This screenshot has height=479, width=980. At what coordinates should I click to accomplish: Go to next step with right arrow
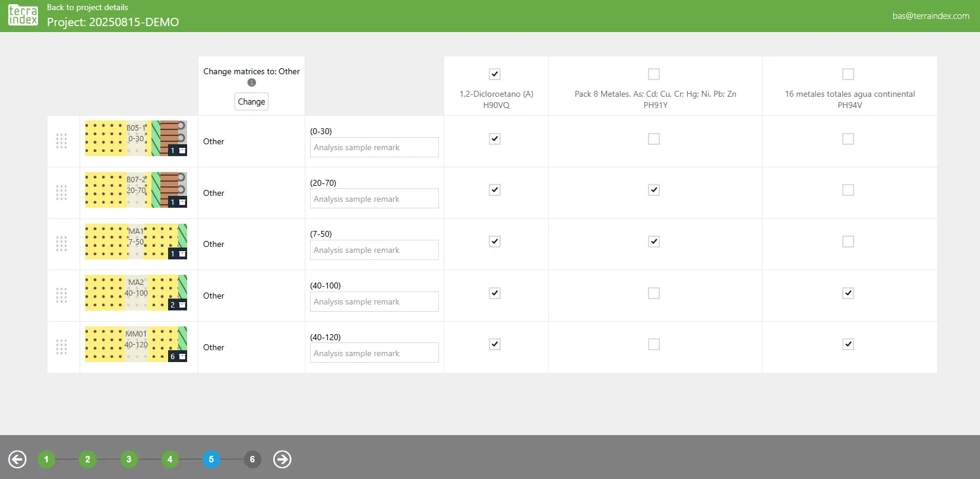(282, 459)
